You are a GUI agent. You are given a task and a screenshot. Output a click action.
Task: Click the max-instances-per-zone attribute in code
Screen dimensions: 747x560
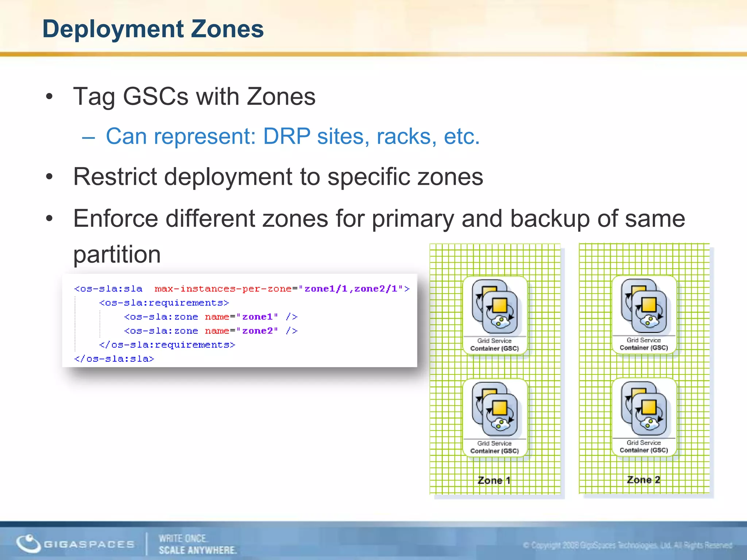tap(223, 289)
